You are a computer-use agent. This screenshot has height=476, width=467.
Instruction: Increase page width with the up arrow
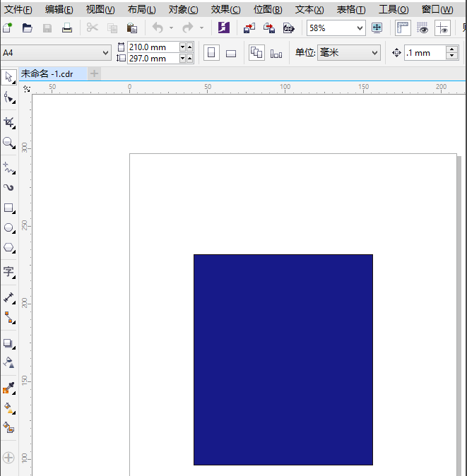190,47
